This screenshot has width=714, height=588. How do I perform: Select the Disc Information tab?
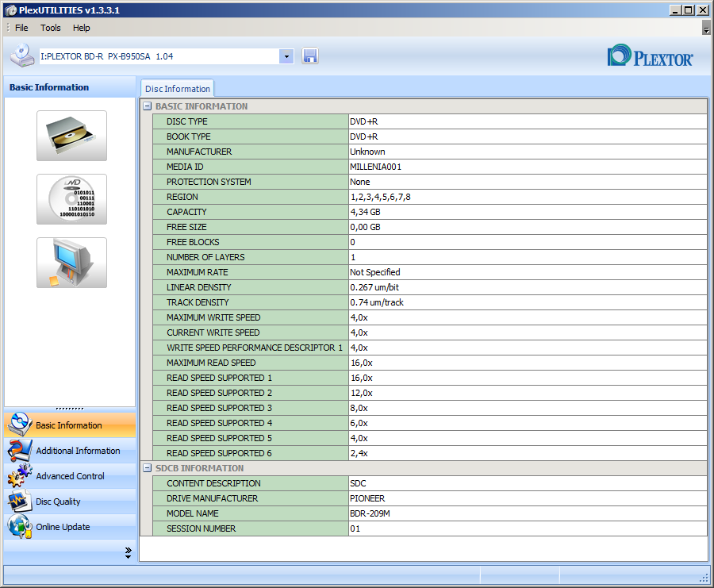click(x=178, y=89)
